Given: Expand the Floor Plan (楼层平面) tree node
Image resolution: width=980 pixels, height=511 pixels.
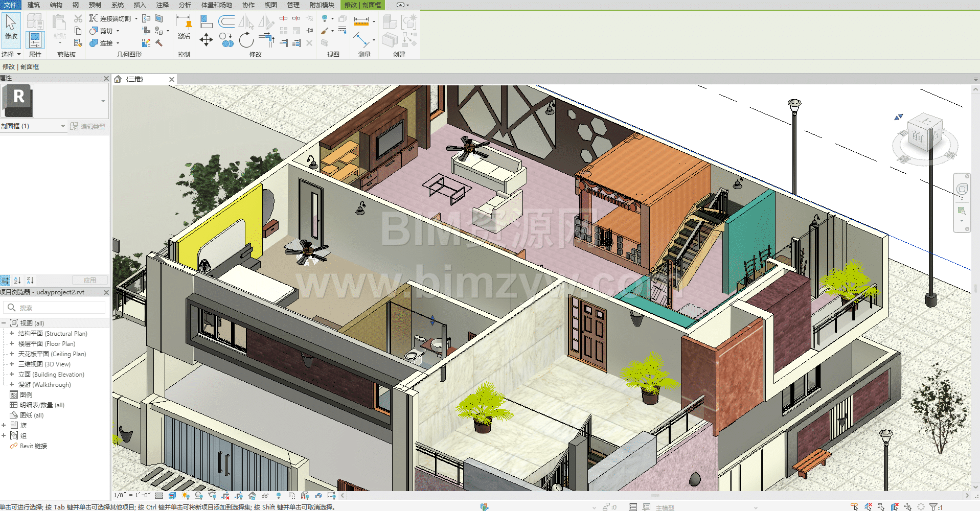Looking at the screenshot, I should [12, 344].
